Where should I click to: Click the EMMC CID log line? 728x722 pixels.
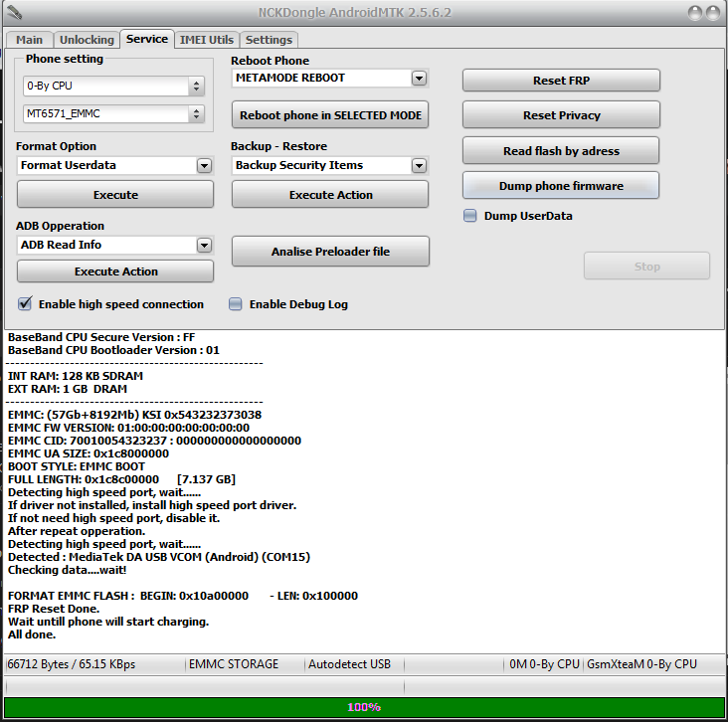coord(154,441)
